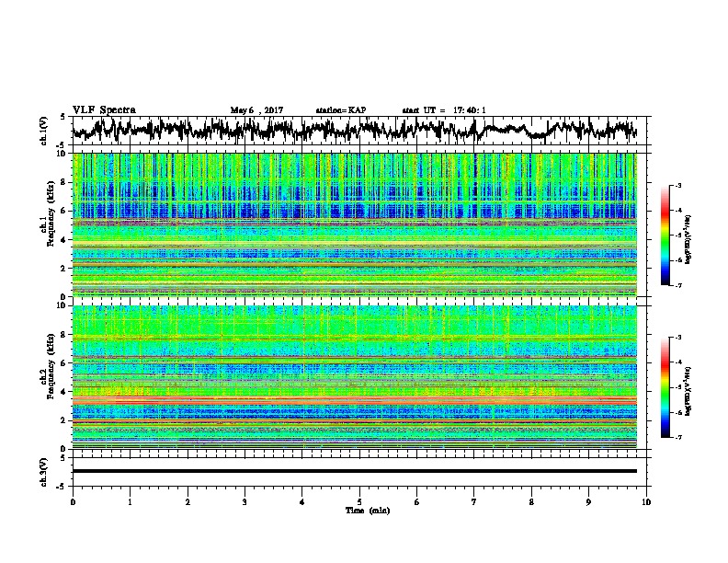Click the ch.2 frequency axis "4" tick label
Viewport: 728px width, 563px height.
64,392
